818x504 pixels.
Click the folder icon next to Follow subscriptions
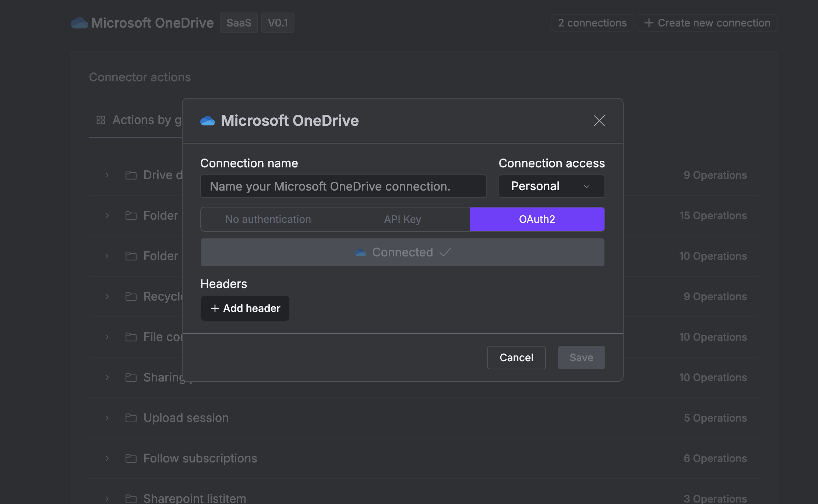[131, 458]
